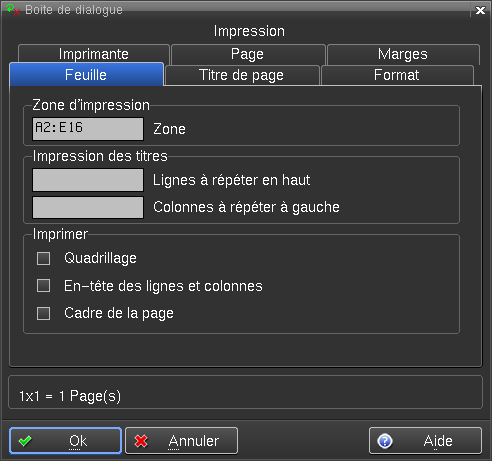Select the Feuille tab
492x461 pixels.
pyautogui.click(x=86, y=74)
